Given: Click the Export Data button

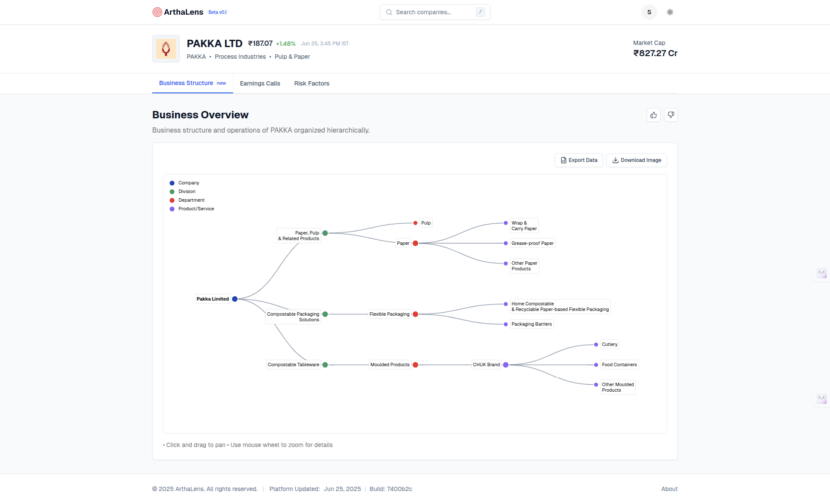Looking at the screenshot, I should tap(579, 160).
